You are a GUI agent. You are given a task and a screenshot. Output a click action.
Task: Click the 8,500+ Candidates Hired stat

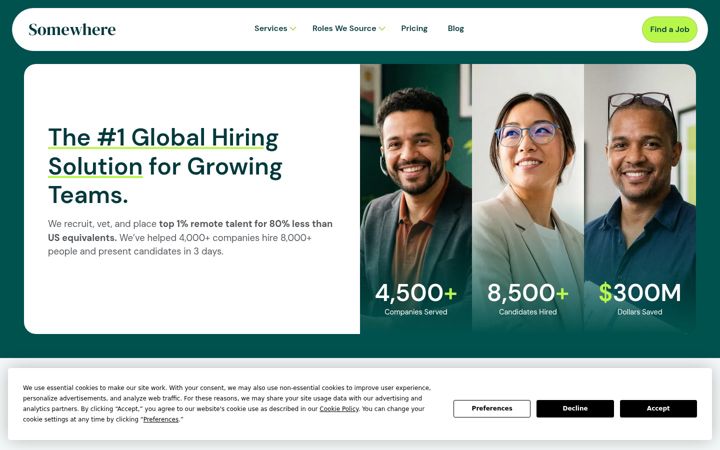[x=528, y=298]
